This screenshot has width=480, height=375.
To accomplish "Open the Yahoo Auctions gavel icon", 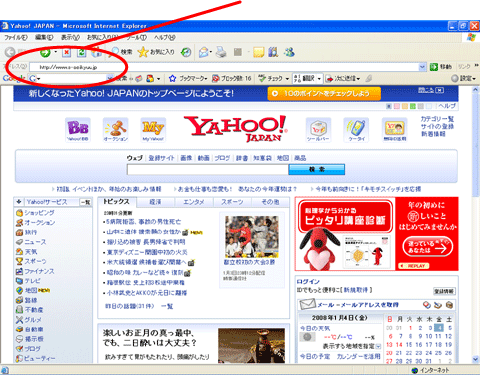I will click(115, 130).
